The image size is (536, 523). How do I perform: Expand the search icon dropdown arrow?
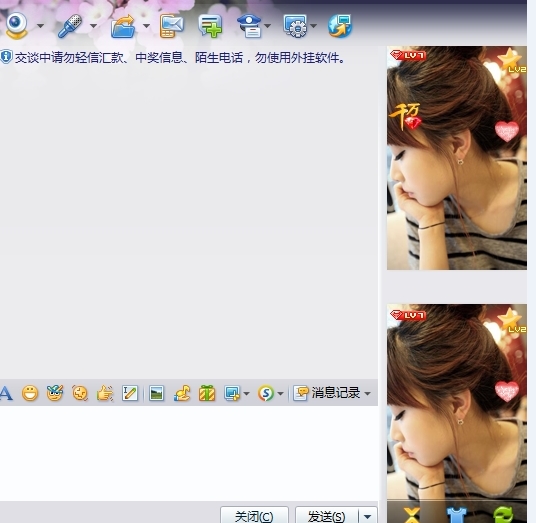280,393
